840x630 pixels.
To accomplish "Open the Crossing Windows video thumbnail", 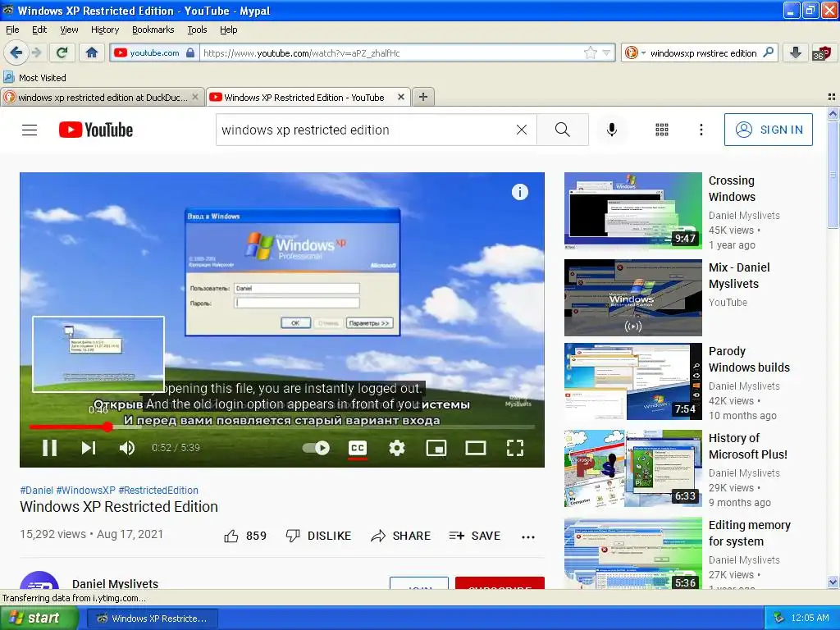I will (632, 211).
